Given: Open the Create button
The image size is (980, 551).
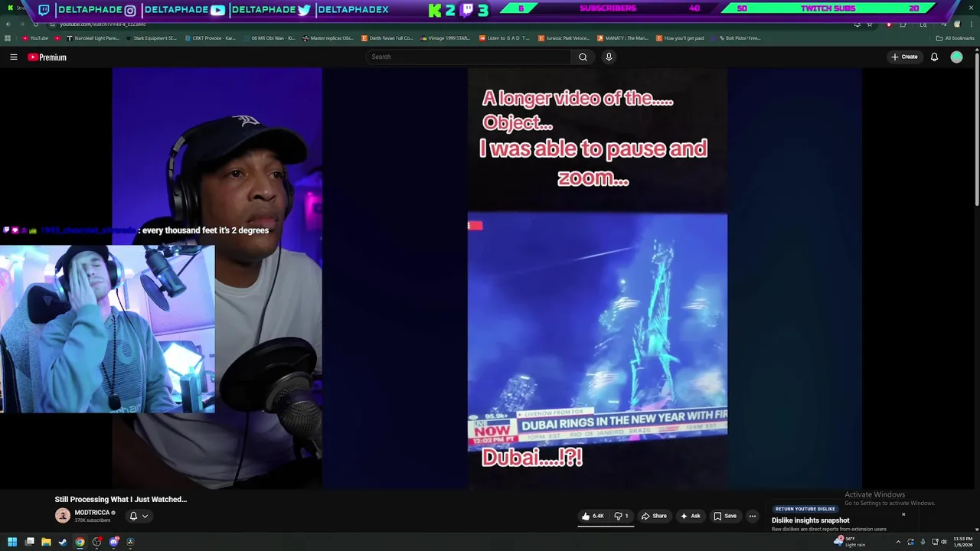Looking at the screenshot, I should [x=904, y=57].
